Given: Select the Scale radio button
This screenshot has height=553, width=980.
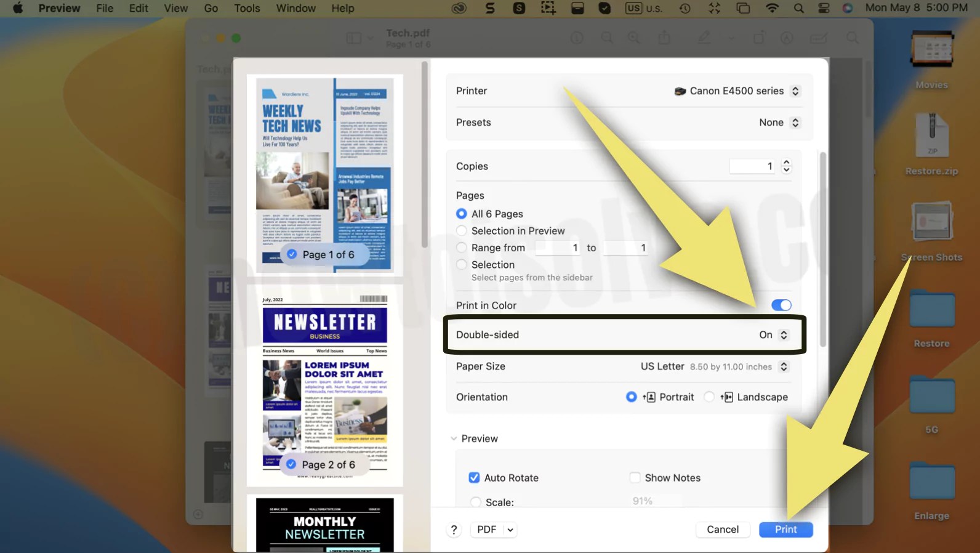Looking at the screenshot, I should point(475,503).
